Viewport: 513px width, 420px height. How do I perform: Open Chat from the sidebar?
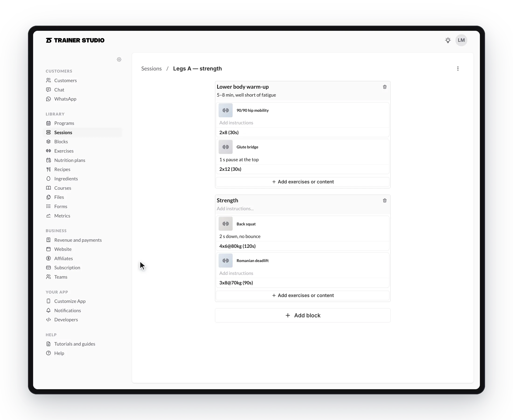83,90
